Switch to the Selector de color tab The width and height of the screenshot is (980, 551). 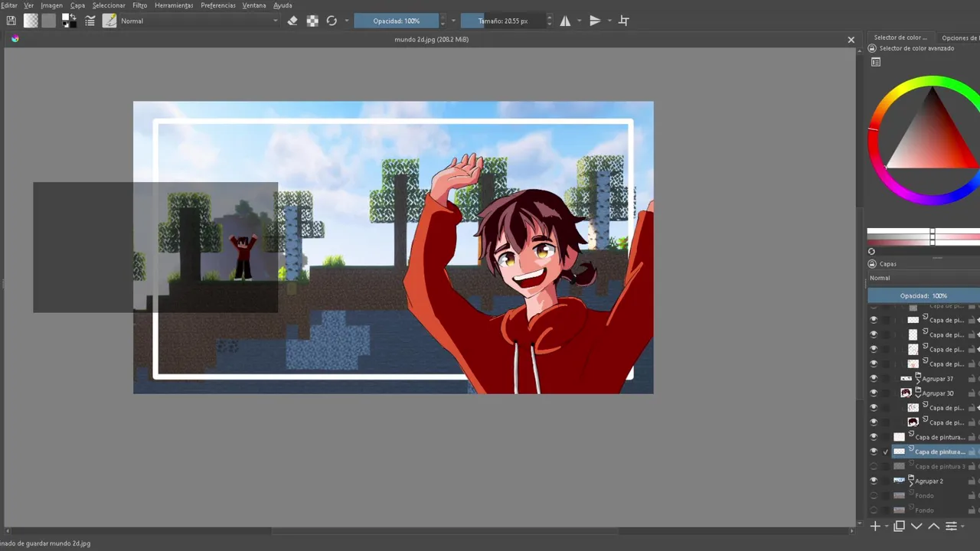[x=900, y=37]
